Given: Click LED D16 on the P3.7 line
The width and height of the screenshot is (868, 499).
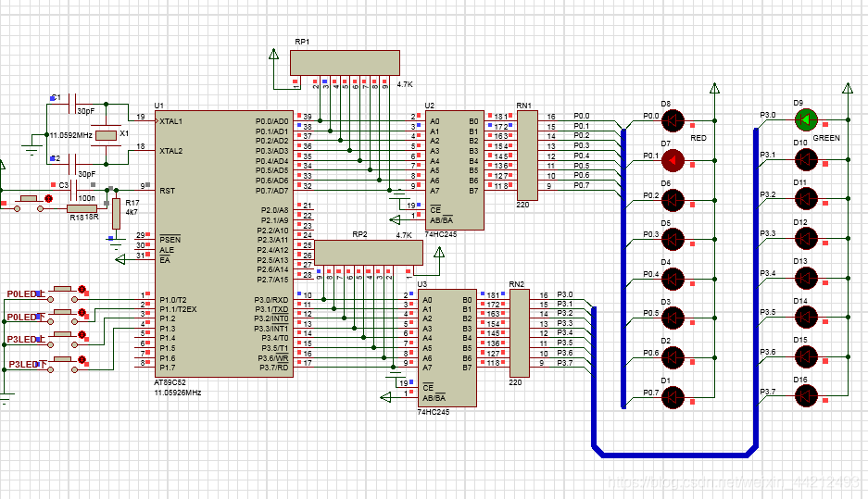Looking at the screenshot, I should 806,395.
